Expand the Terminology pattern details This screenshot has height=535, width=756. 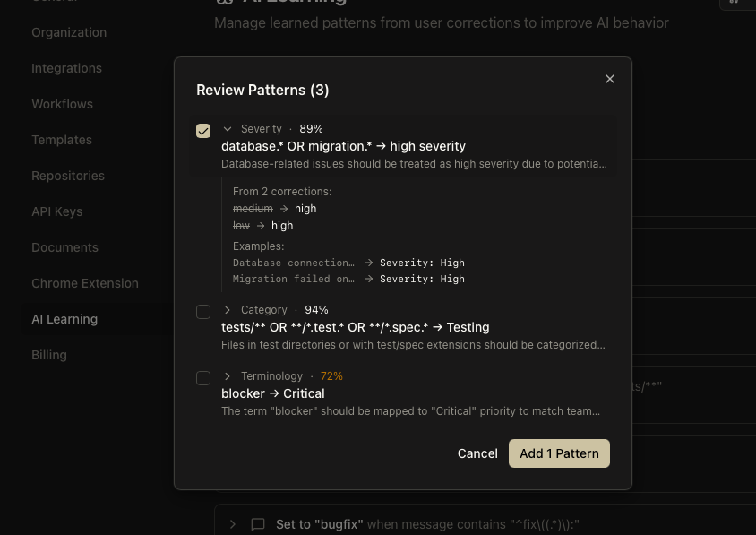(x=228, y=375)
